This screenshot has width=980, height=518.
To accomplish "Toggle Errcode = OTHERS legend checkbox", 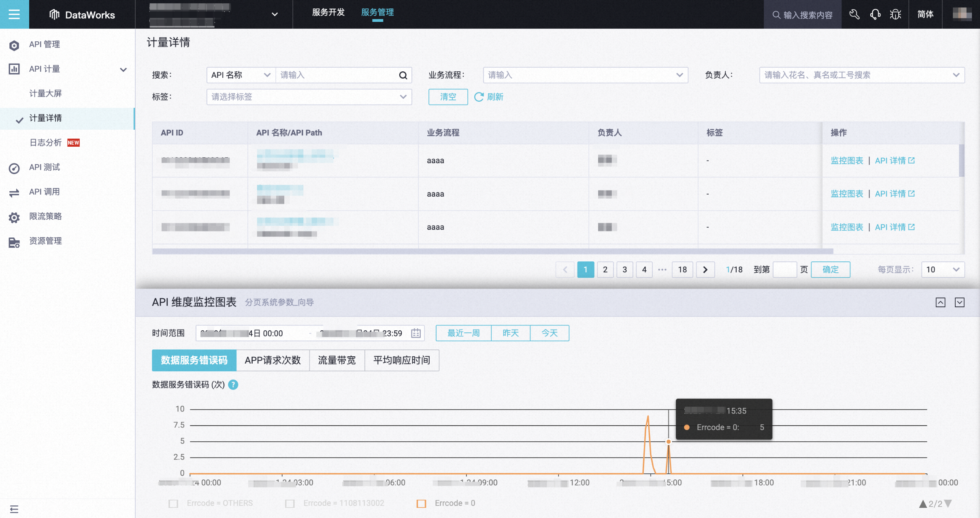I will pyautogui.click(x=173, y=503).
